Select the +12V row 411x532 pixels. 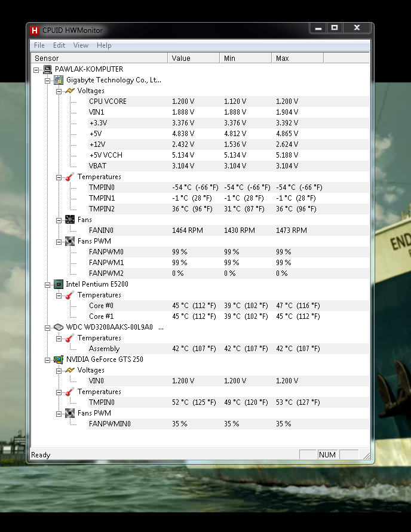228,144
